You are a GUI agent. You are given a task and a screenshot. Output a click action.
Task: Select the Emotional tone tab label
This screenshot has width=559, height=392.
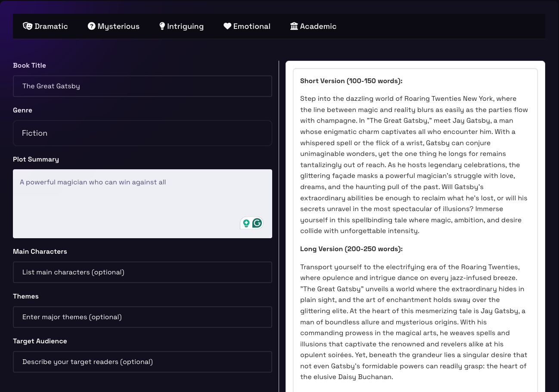[x=252, y=26]
